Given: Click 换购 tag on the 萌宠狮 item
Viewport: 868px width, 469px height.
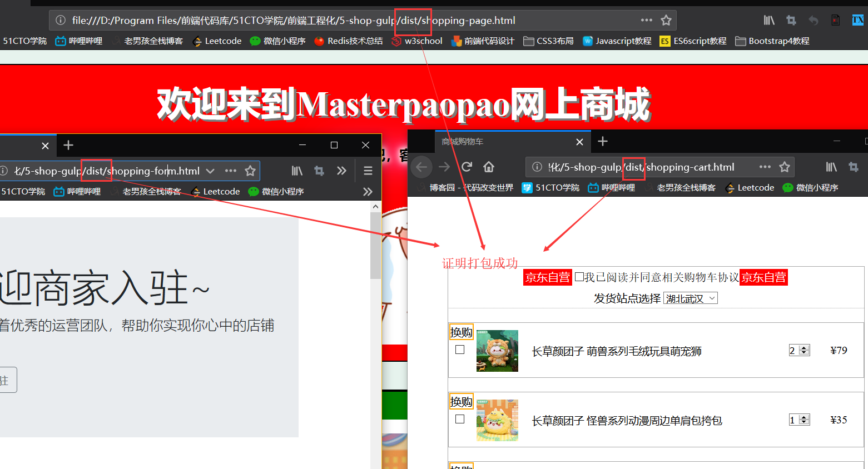Looking at the screenshot, I should pyautogui.click(x=461, y=332).
